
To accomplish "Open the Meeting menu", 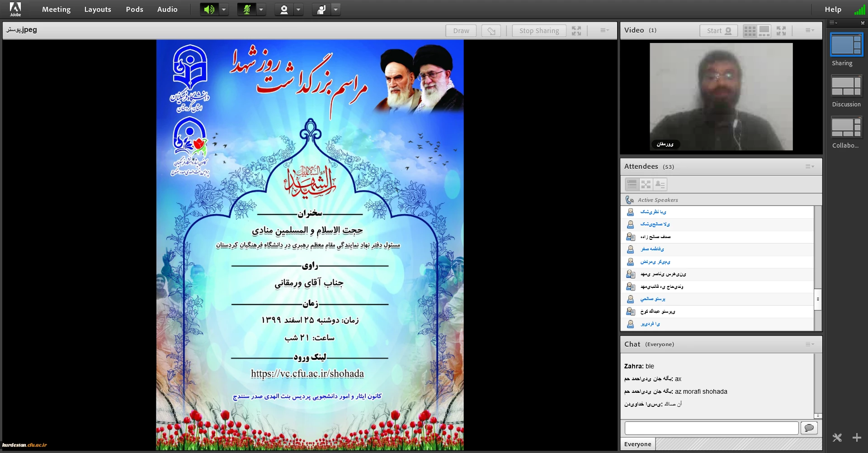I will 56,10.
